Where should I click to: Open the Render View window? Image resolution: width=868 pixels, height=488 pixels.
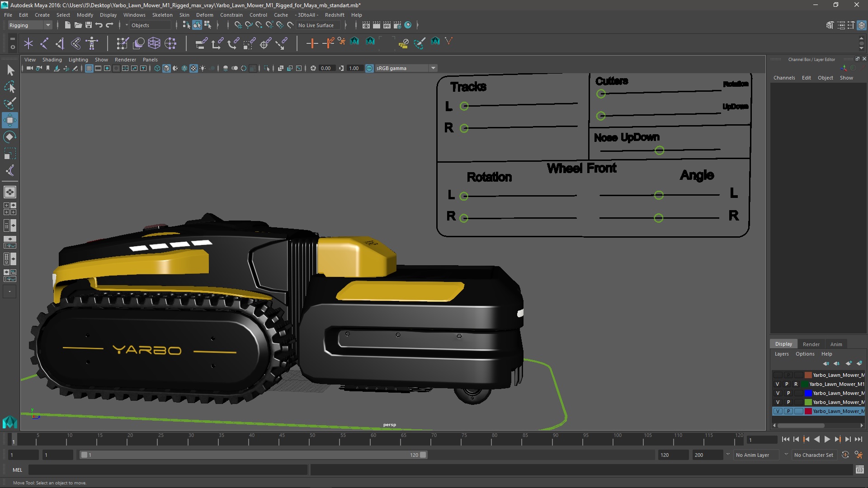pos(366,25)
